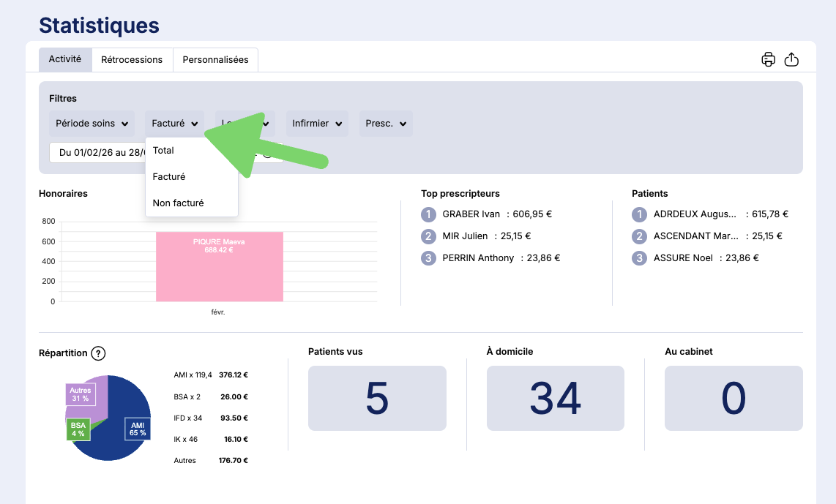Screen dimensions: 836x504
Task: Select Total in the dropdown list
Action: (163, 151)
